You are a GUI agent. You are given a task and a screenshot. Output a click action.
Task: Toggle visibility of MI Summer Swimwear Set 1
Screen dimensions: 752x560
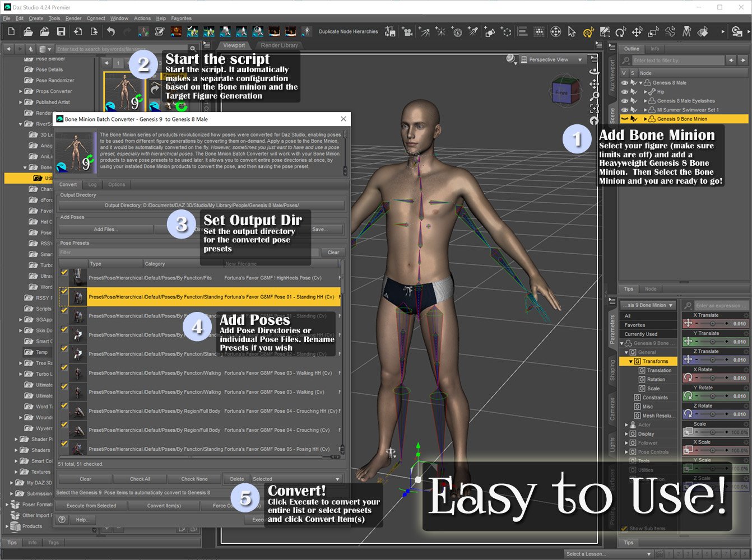click(625, 110)
